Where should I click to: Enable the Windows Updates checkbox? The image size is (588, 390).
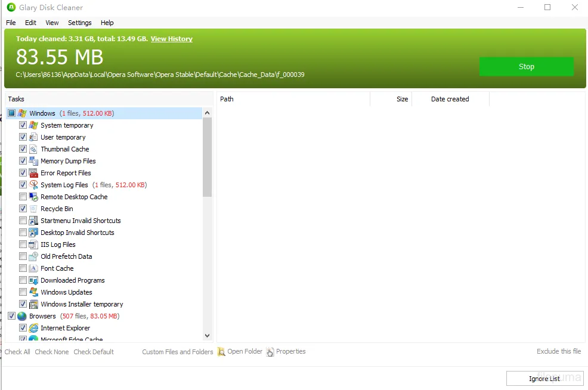click(23, 292)
